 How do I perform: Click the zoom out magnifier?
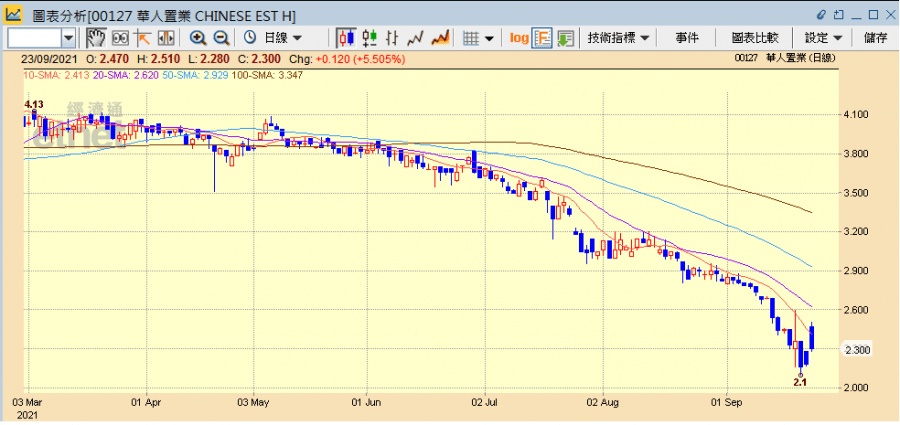click(221, 38)
